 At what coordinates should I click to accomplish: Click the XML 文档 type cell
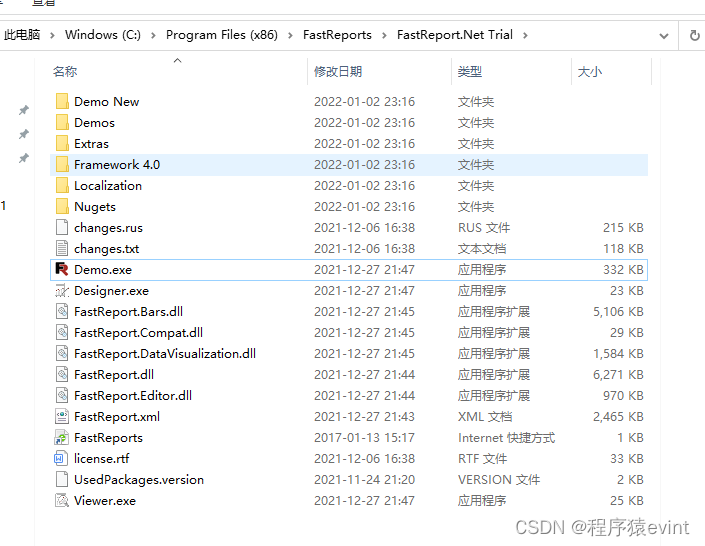click(x=485, y=417)
